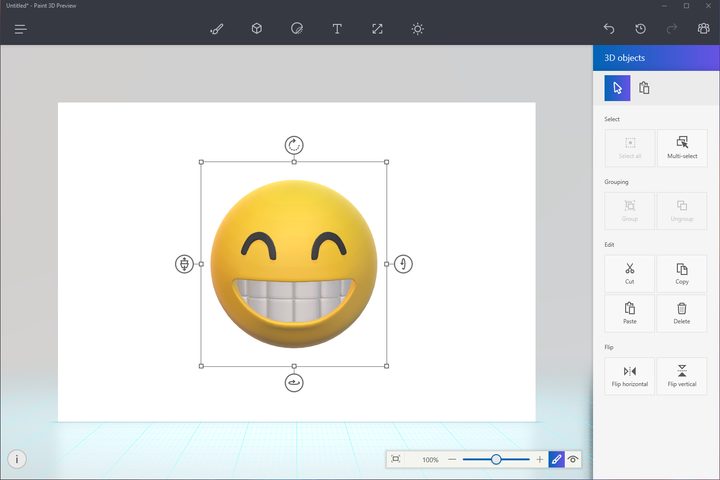Screen dimensions: 720x480
Task: Flip the object horizontally
Action: pyautogui.click(x=630, y=376)
